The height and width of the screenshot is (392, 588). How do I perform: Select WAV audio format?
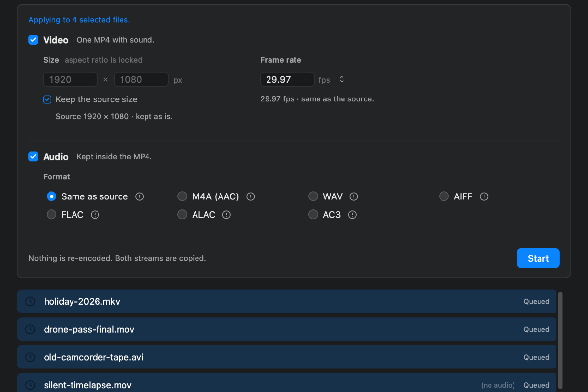pos(313,196)
